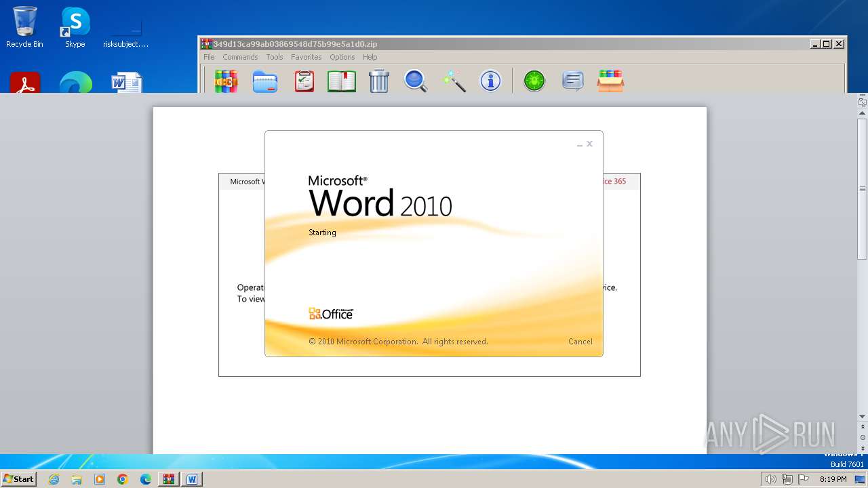Open Action Center flag tray icon
The height and width of the screenshot is (488, 868).
(804, 479)
